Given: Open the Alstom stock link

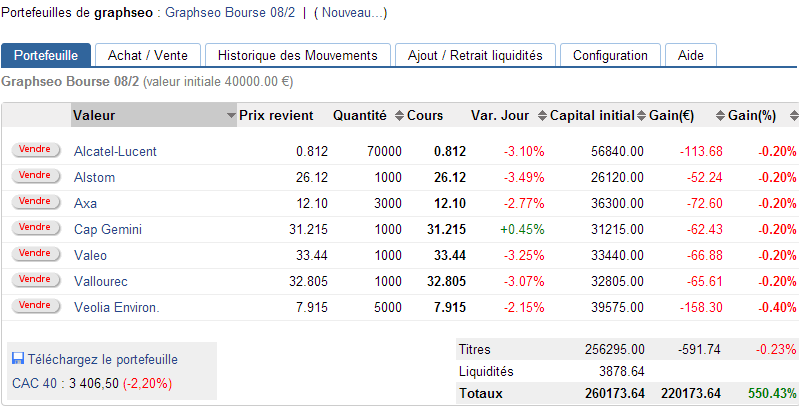Looking at the screenshot, I should point(95,177).
